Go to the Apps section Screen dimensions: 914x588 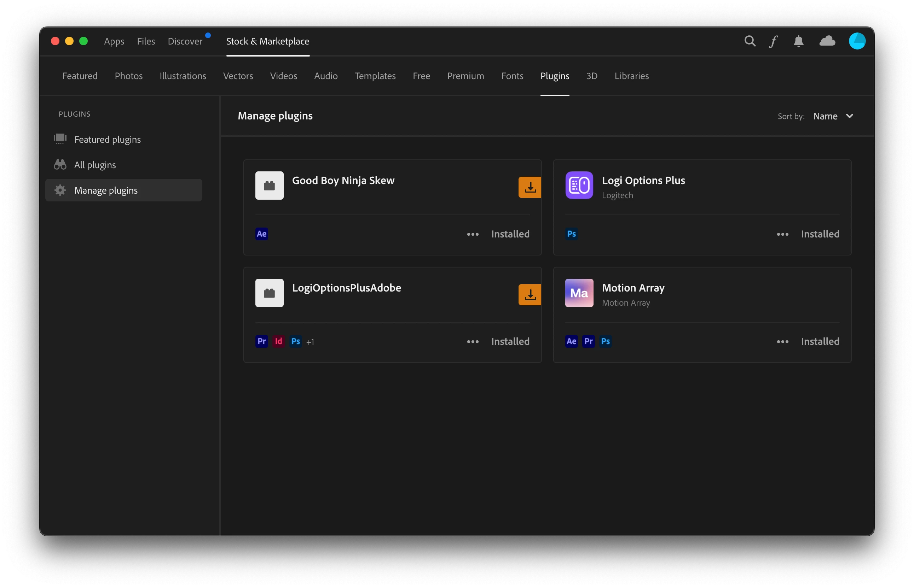point(114,41)
